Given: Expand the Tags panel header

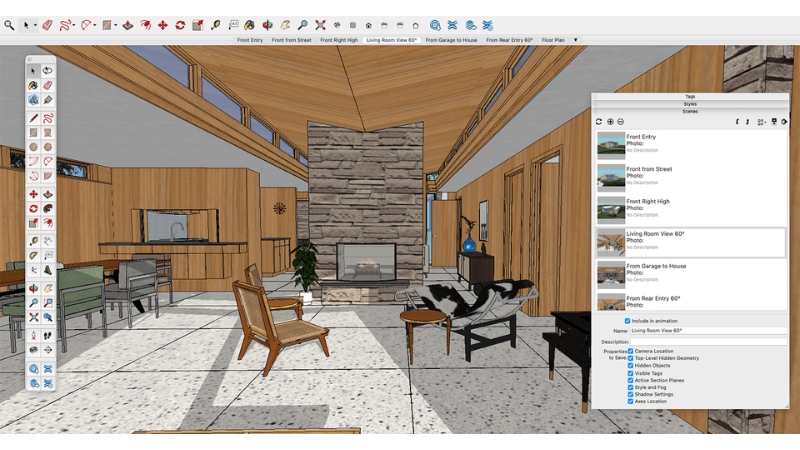Looking at the screenshot, I should (690, 96).
